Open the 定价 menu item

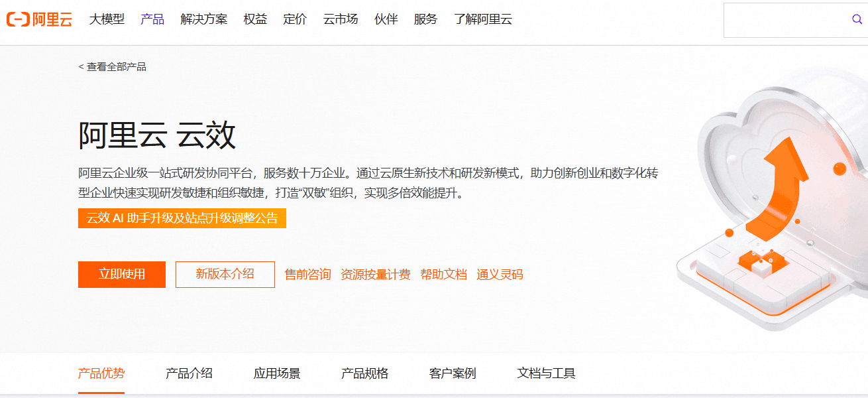295,20
